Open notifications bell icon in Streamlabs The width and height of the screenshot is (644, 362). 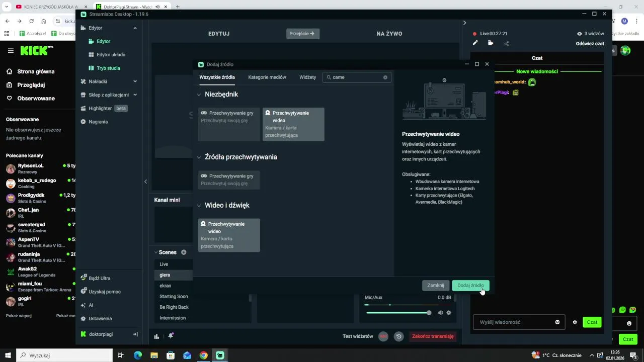[171, 336]
